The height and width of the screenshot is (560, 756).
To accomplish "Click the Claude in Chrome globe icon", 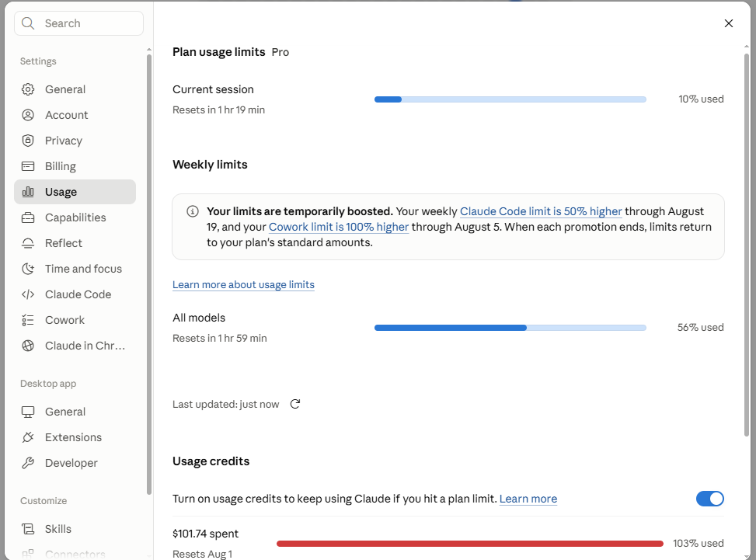I will pos(28,346).
